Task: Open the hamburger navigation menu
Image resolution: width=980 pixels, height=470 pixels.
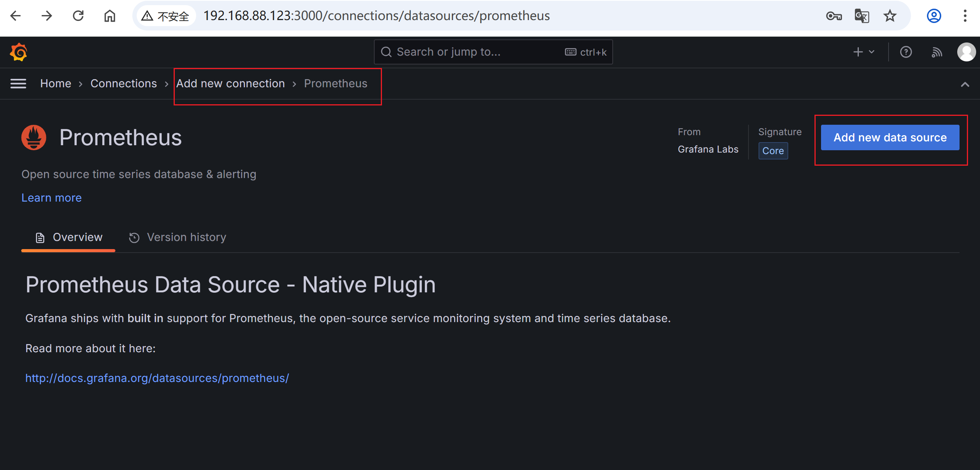Action: (x=18, y=83)
